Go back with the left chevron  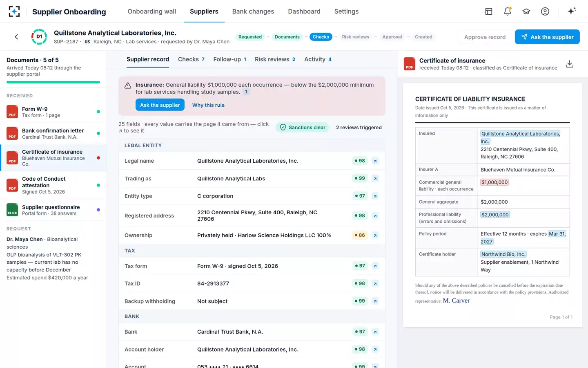[x=16, y=37]
